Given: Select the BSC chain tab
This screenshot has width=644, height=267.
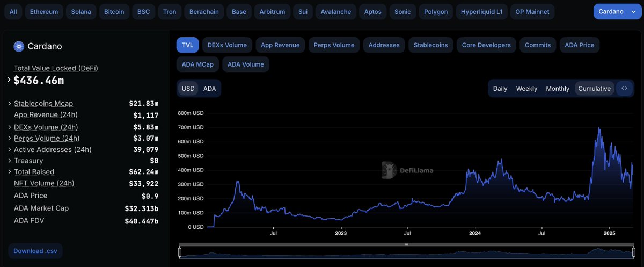Looking at the screenshot, I should pyautogui.click(x=143, y=11).
